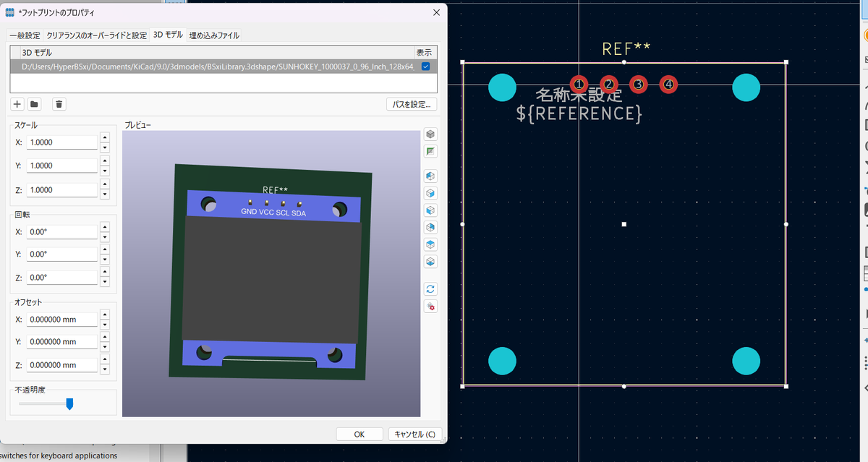Set preview to left view
The height and width of the screenshot is (462, 868).
[430, 176]
